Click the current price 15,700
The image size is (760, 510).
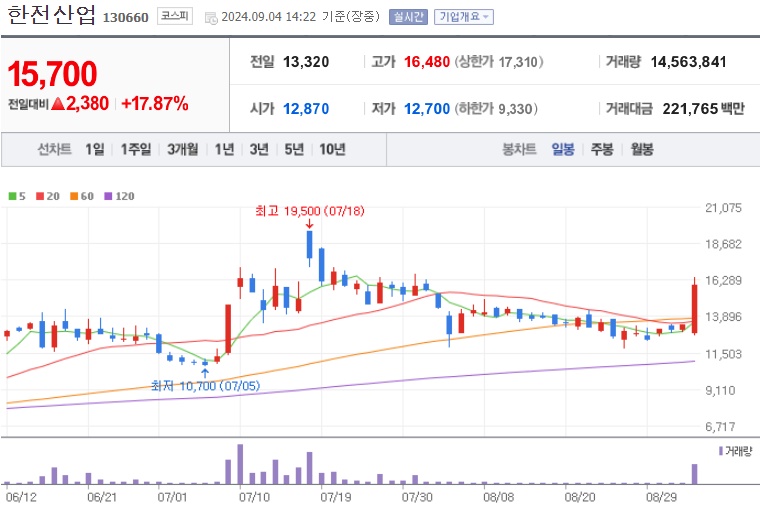52,74
